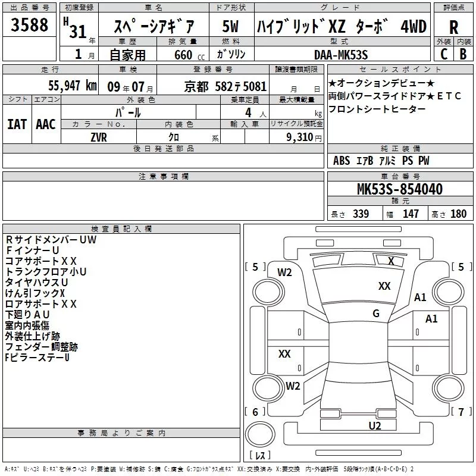Screen dimensions: 476x476
Task: Select the 車台番号 header label
Action: tap(400, 176)
